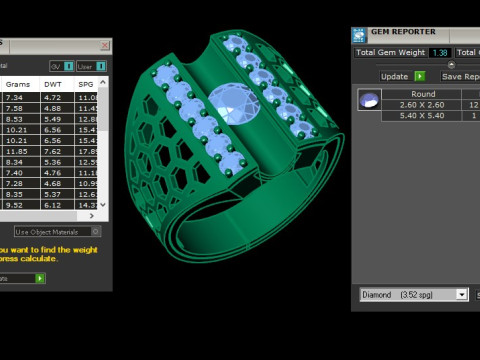Click the Update button in Gem Reporter
Image resolution: width=480 pixels, height=360 pixels.
[x=403, y=76]
